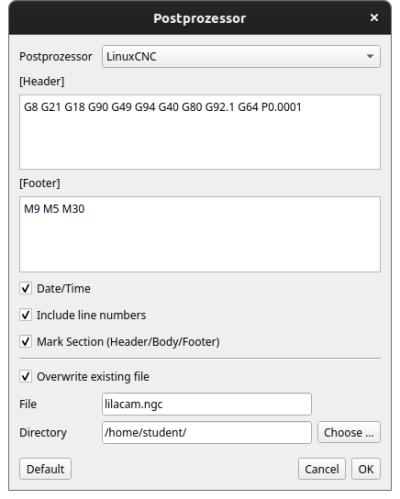
Task: Click the File label text
Action: (28, 404)
